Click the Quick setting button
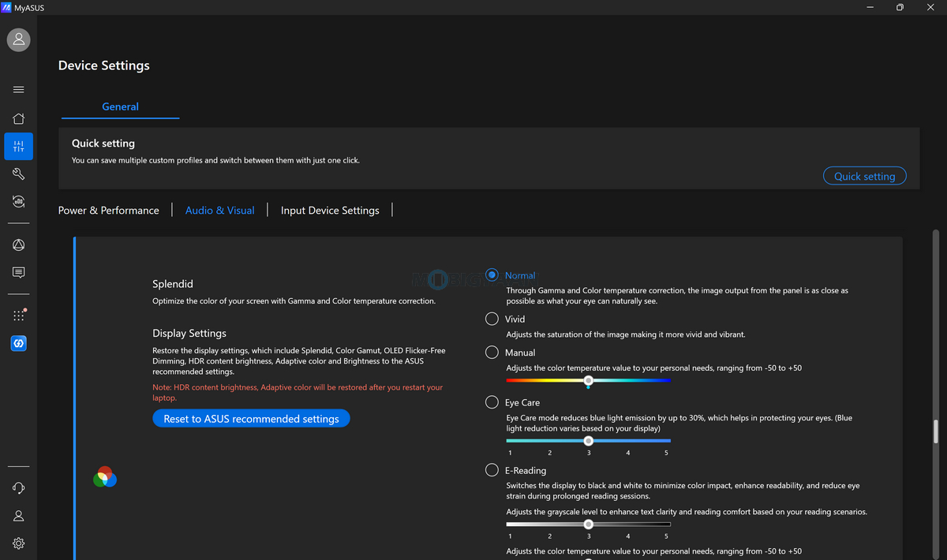The width and height of the screenshot is (947, 560). coord(865,176)
